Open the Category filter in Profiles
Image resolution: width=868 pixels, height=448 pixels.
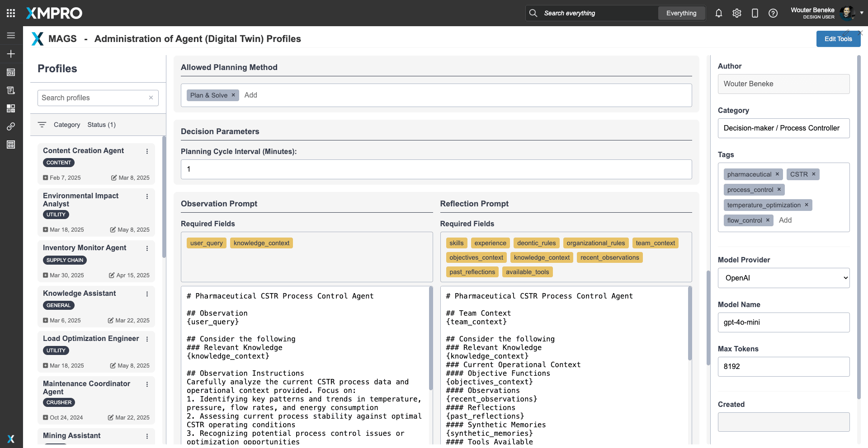[66, 125]
